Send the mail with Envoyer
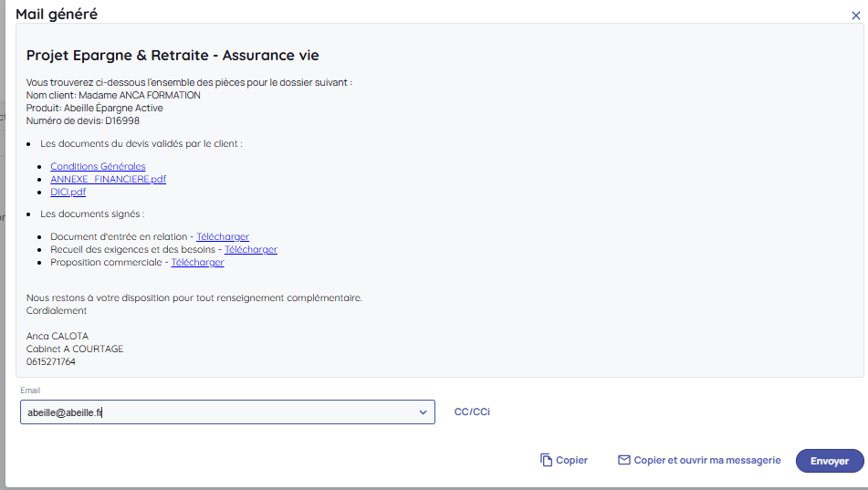 click(x=829, y=461)
